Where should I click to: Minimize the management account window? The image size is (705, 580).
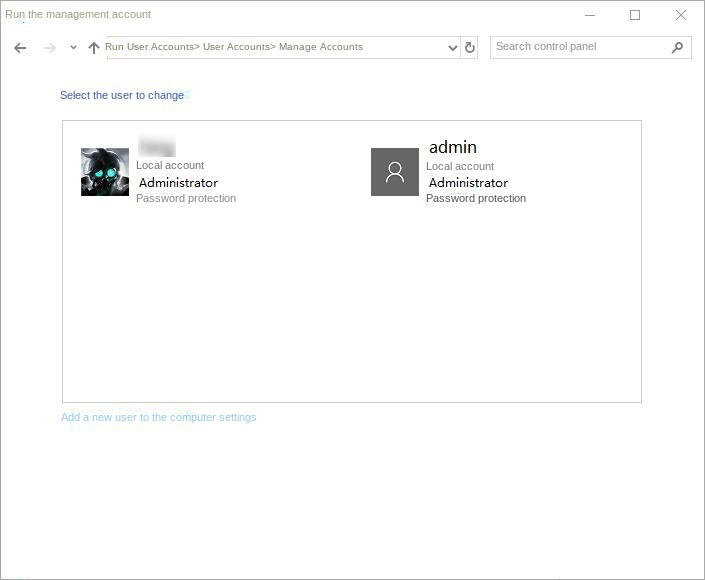590,15
